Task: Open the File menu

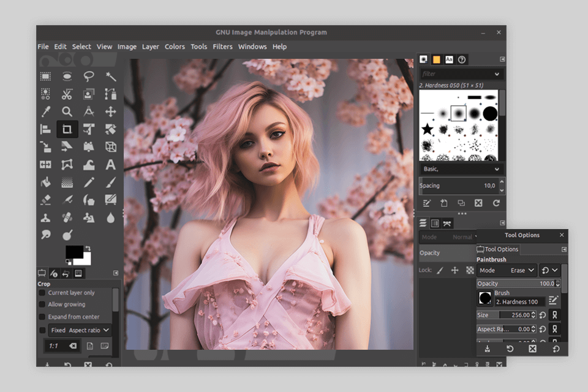Action: pyautogui.click(x=43, y=47)
